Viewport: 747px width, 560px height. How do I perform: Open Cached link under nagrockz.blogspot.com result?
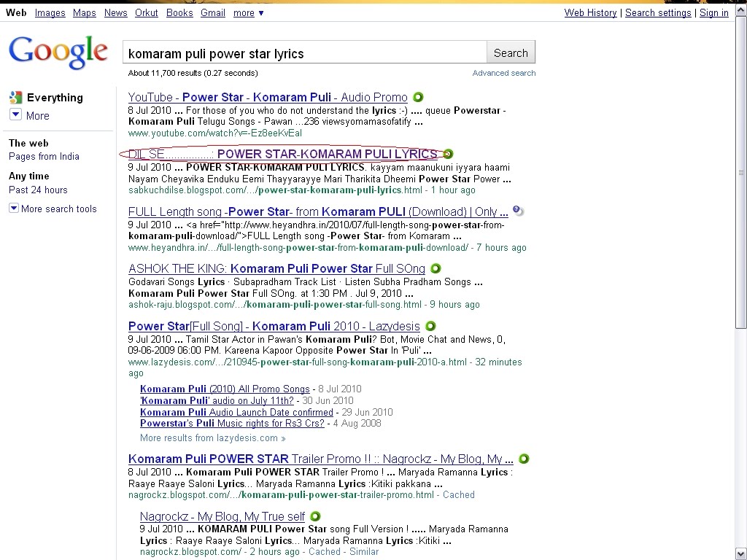tap(325, 551)
